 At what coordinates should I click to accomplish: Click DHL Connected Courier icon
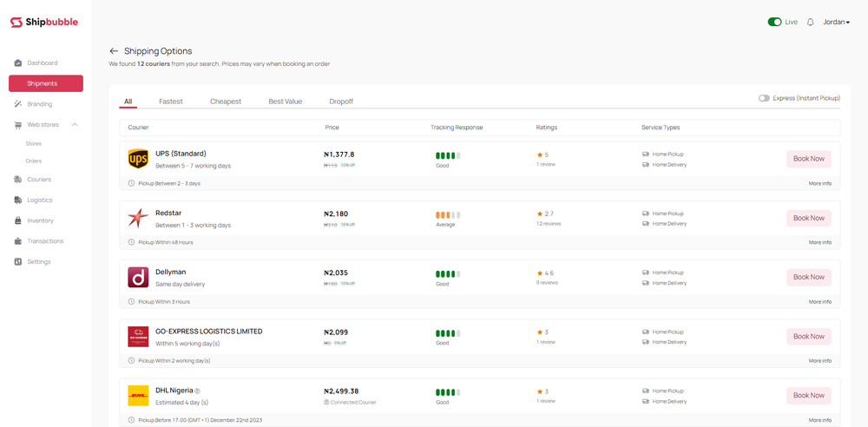(x=326, y=403)
